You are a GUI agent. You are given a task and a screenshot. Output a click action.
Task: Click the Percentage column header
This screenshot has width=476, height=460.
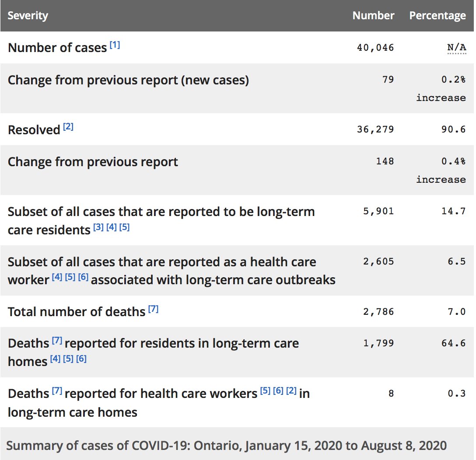point(437,15)
